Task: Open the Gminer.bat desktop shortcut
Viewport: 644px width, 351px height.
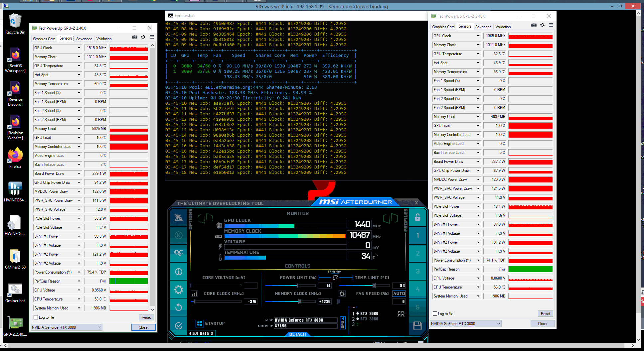Action: click(x=15, y=292)
